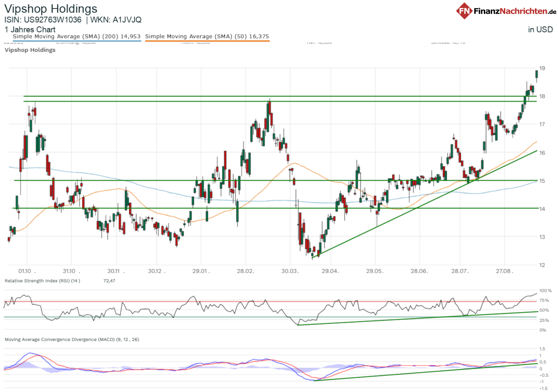This screenshot has height=392, width=558.
Task: Click the price axis label 13
Action: click(542, 237)
